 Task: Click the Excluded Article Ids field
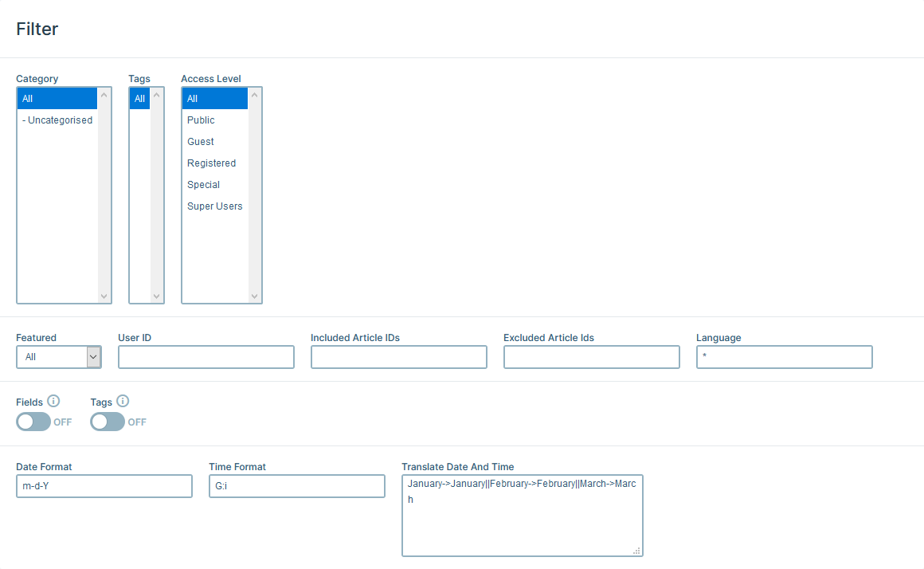point(591,356)
